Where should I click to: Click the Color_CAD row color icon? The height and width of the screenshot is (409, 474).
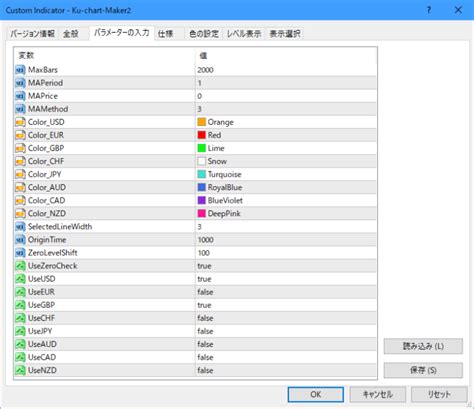pos(20,200)
